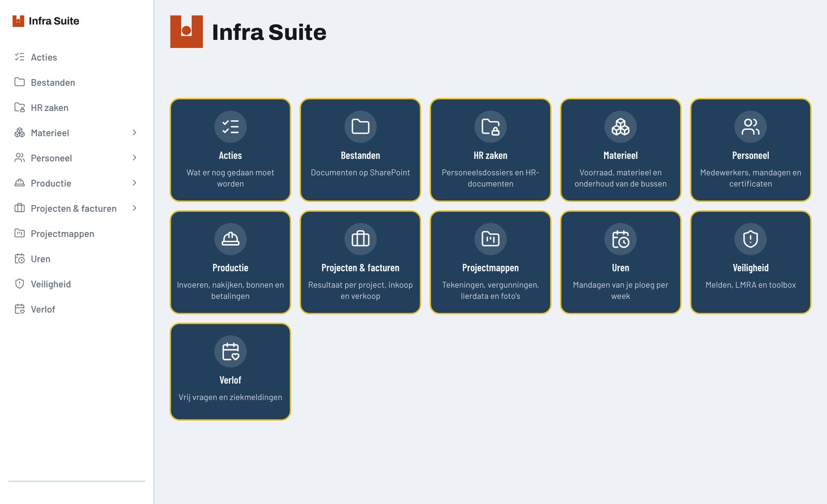Click the Personeel label in the sidebar
827x504 pixels.
51,159
